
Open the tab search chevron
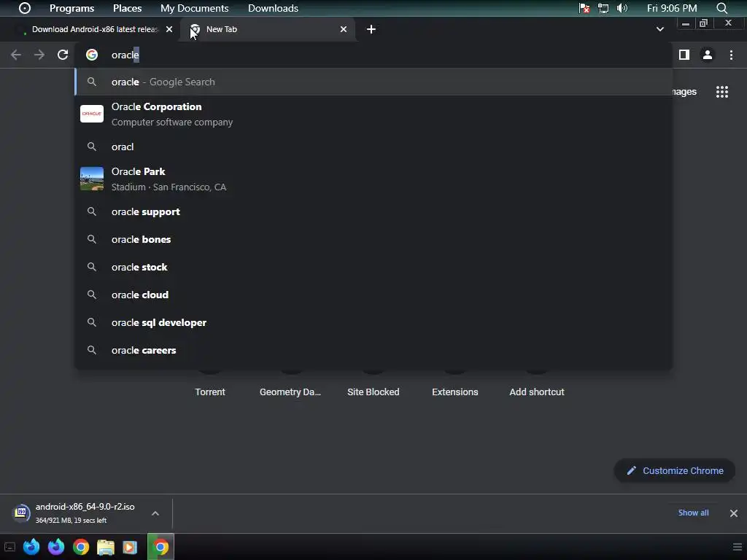tap(659, 29)
